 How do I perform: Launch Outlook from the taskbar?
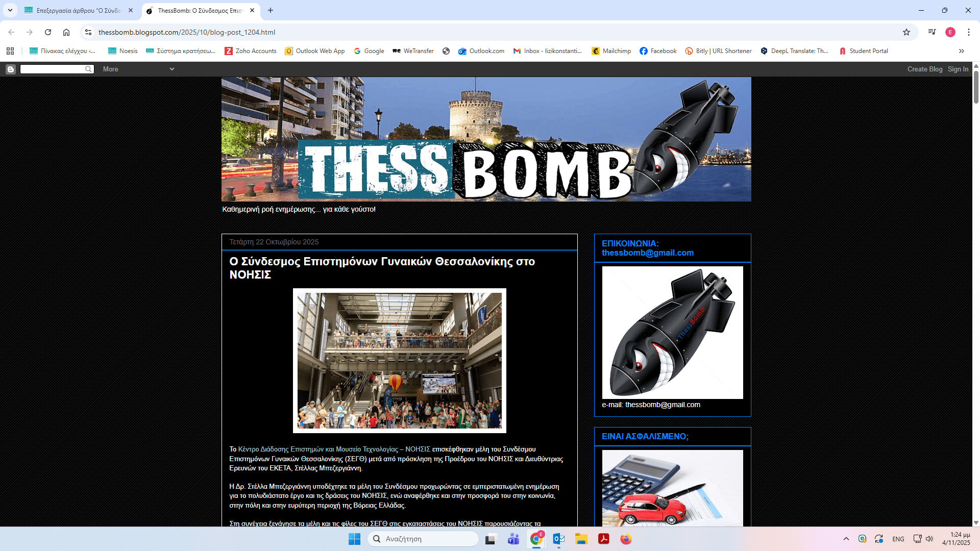558,539
